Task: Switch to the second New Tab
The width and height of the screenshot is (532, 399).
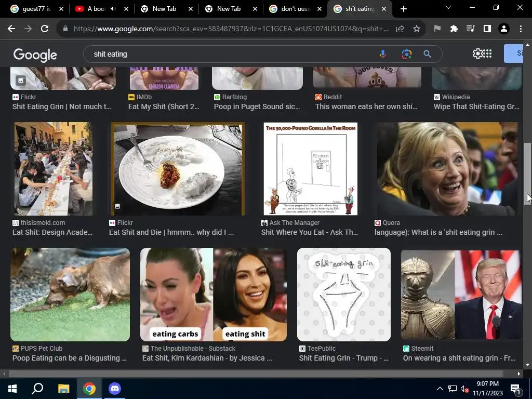Action: (x=229, y=9)
